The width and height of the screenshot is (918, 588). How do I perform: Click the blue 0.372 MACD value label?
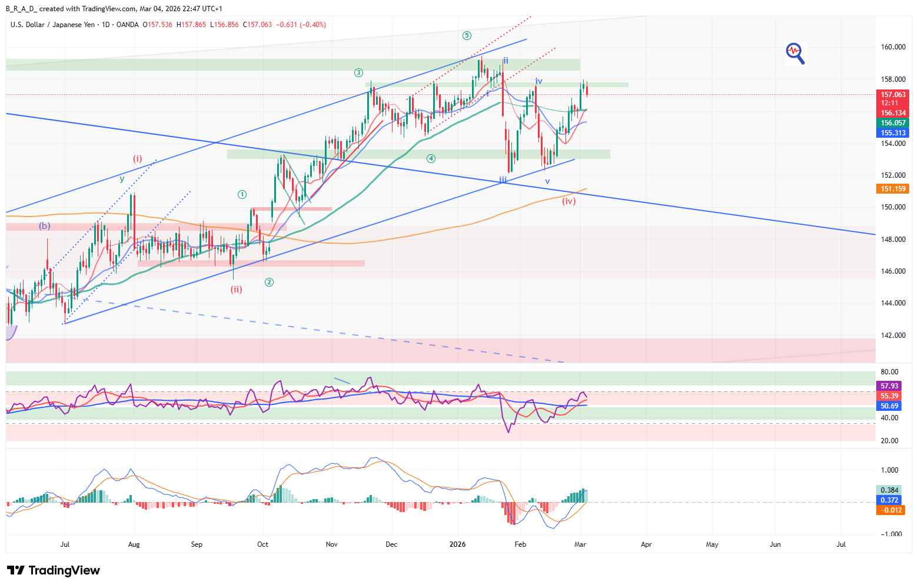click(x=889, y=500)
